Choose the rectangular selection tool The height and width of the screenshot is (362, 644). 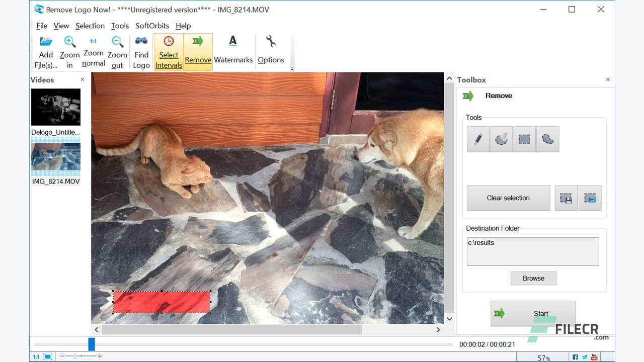(524, 139)
